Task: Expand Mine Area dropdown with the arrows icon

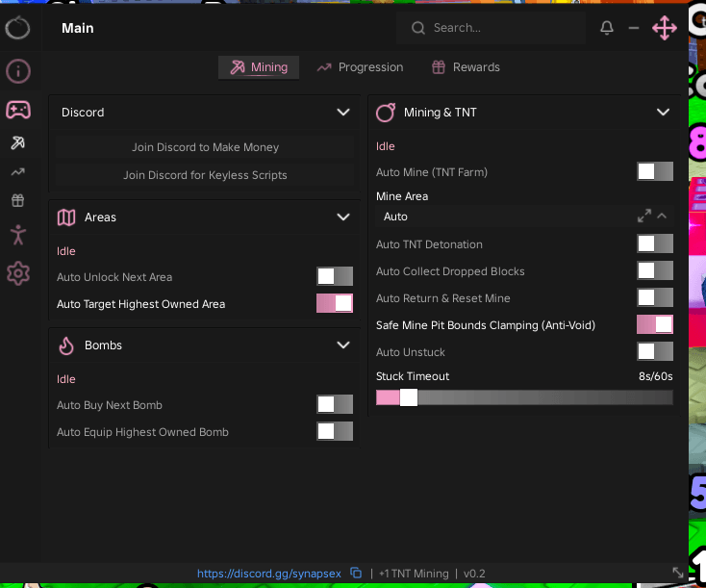Action: click(643, 216)
